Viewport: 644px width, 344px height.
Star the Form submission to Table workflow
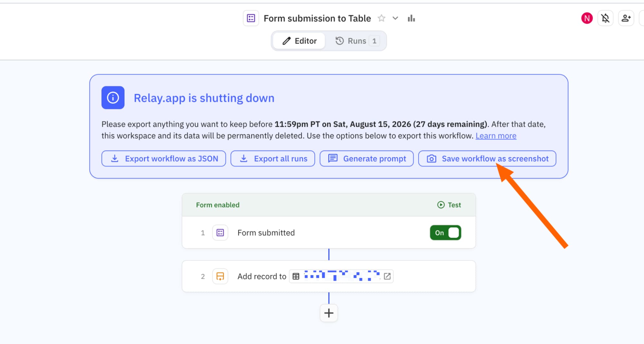381,18
